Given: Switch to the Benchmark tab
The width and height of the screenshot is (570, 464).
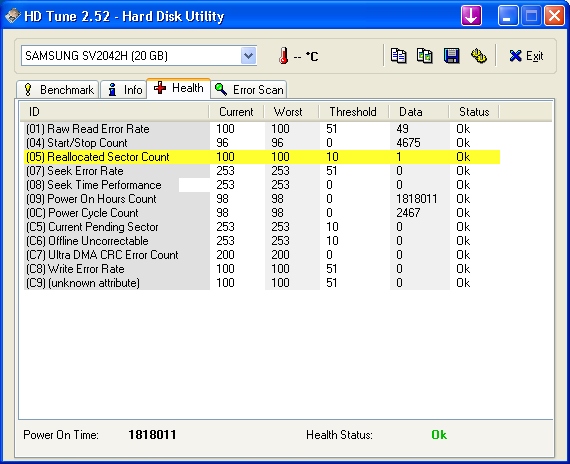Looking at the screenshot, I should 58,89.
